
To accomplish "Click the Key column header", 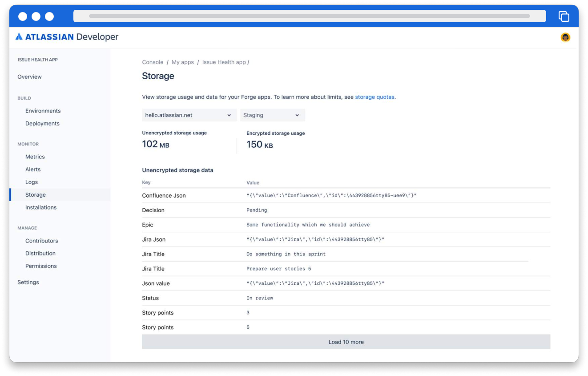I will [146, 182].
